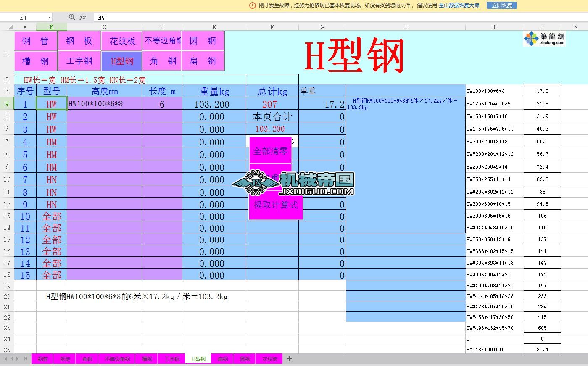Image resolution: width=588 pixels, height=366 pixels.
Task: Click the unit weight cell showing 17.2 in row 4
Action: pyautogui.click(x=322, y=104)
